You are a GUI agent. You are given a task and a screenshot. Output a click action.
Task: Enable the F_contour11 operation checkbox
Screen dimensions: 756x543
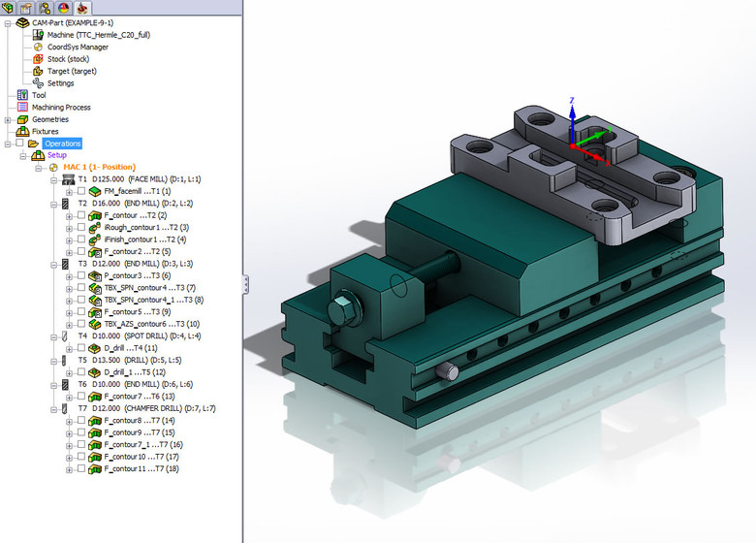click(81, 468)
